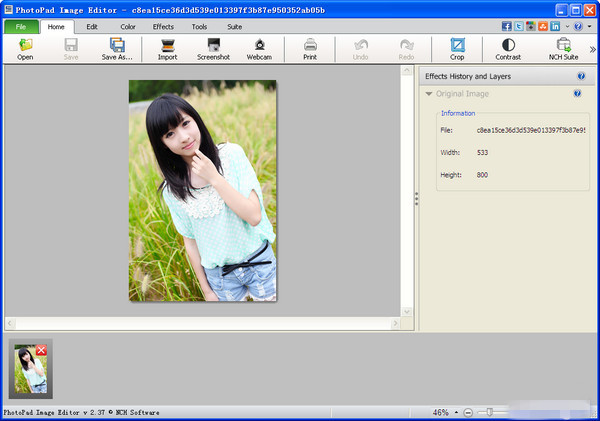Image resolution: width=600 pixels, height=421 pixels.
Task: Open the Webcam capture tool
Action: point(259,46)
